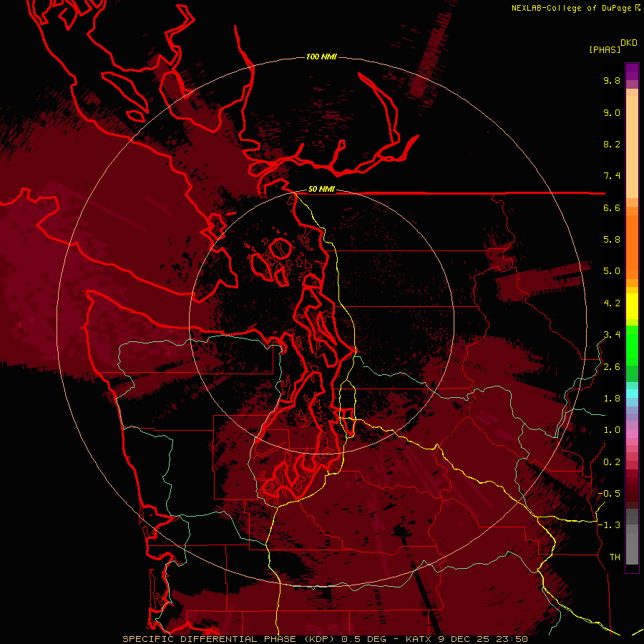The height and width of the screenshot is (644, 644).
Task: Click the 5.0 value on the color scale
Action: point(612,271)
